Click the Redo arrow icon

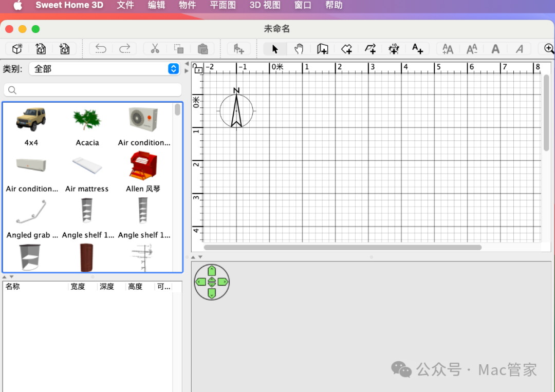(124, 49)
